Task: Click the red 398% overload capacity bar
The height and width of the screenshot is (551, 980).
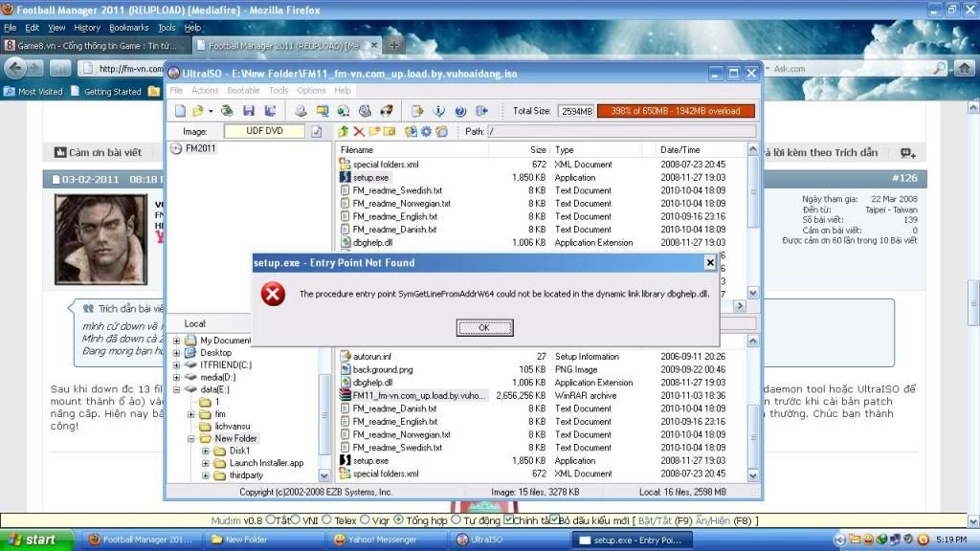Action: pyautogui.click(x=676, y=111)
